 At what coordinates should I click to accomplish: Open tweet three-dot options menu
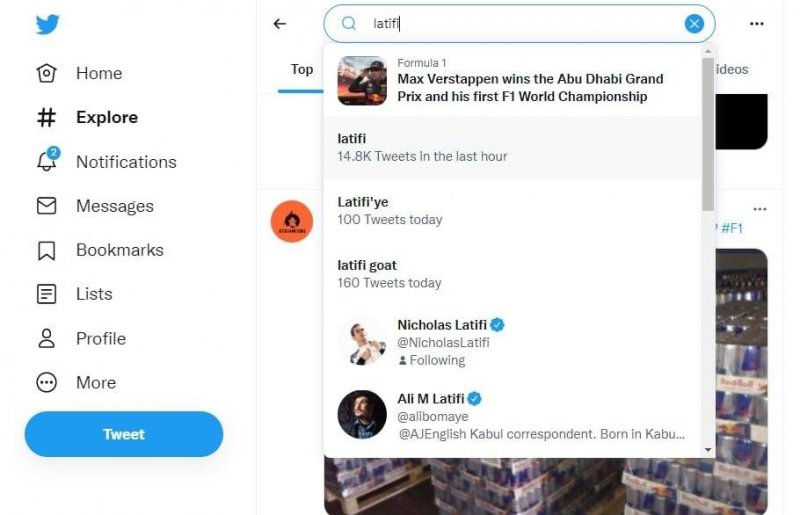[x=760, y=209]
